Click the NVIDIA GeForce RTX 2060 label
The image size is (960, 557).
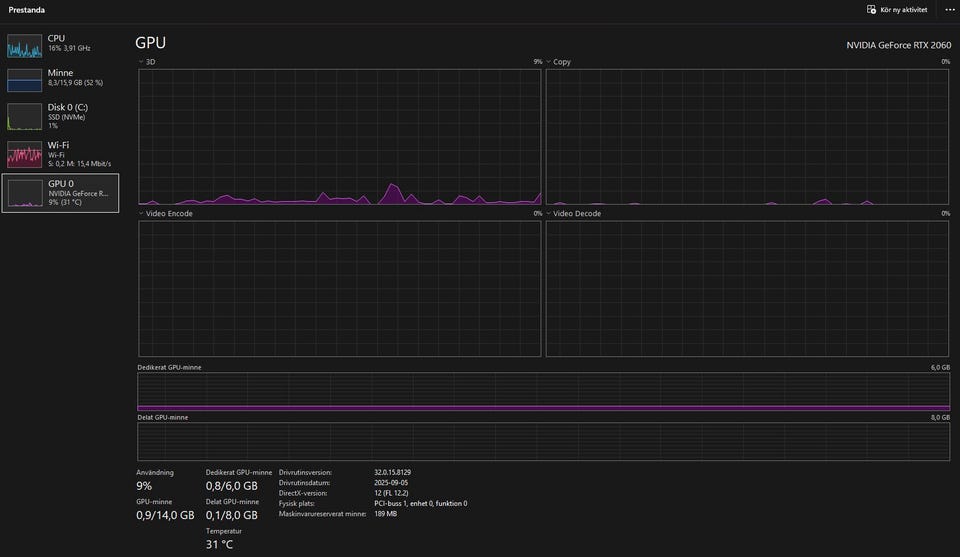pyautogui.click(x=898, y=45)
